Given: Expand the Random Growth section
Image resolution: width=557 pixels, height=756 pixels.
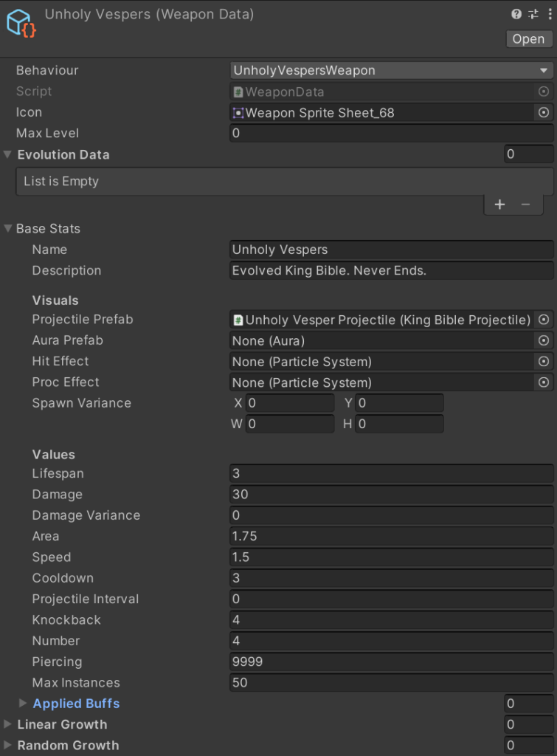Looking at the screenshot, I should pyautogui.click(x=7, y=746).
